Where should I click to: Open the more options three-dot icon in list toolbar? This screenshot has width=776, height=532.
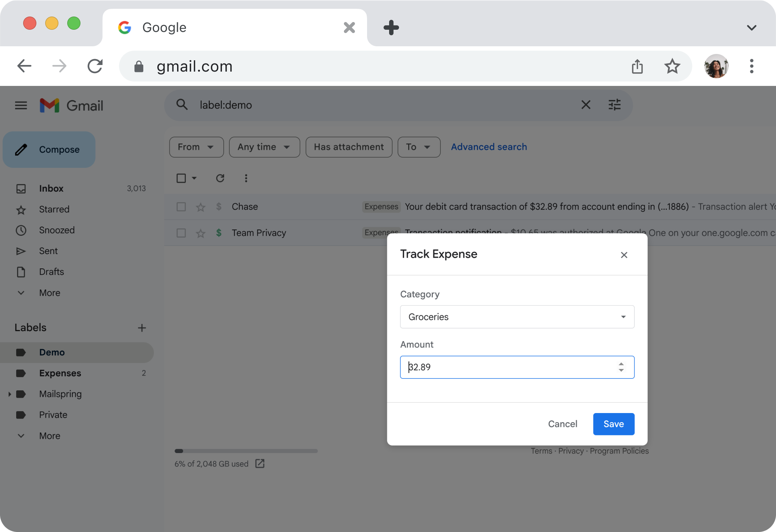pyautogui.click(x=246, y=178)
